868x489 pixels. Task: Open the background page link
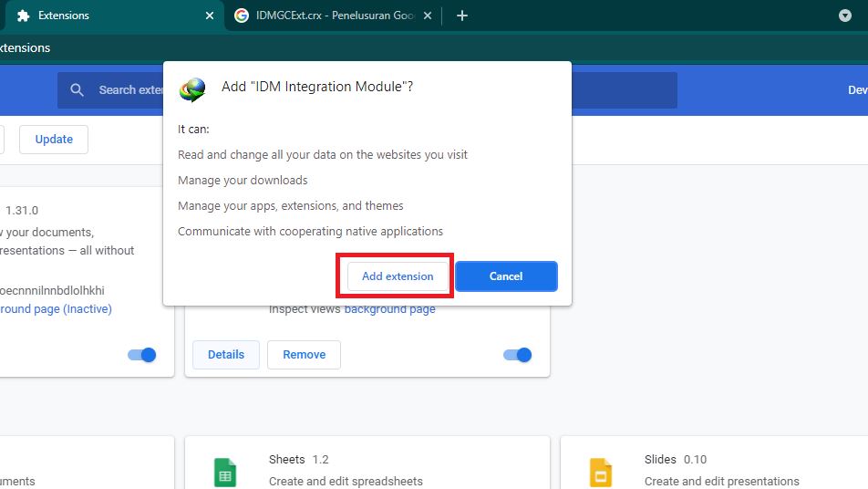[389, 309]
